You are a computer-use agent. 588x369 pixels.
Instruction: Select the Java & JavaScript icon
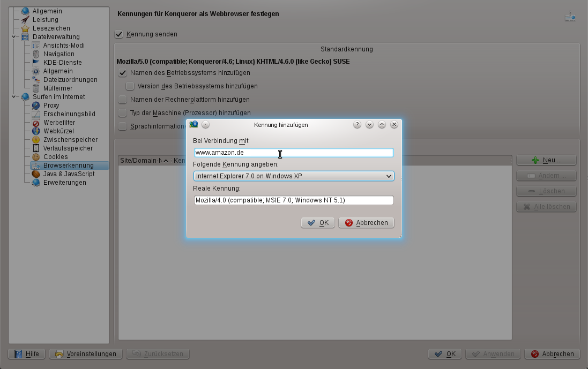point(36,174)
